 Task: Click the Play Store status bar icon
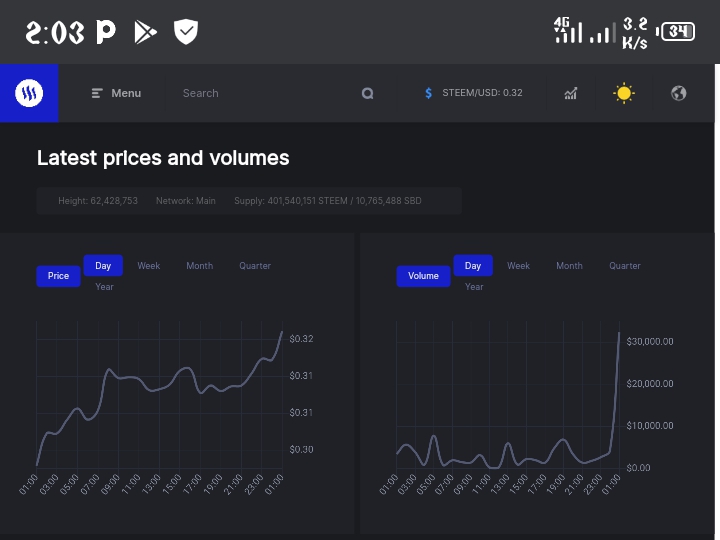pos(145,32)
